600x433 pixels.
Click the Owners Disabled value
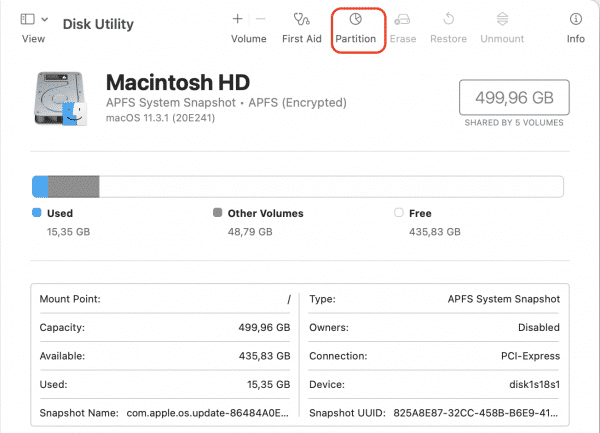pyautogui.click(x=539, y=327)
